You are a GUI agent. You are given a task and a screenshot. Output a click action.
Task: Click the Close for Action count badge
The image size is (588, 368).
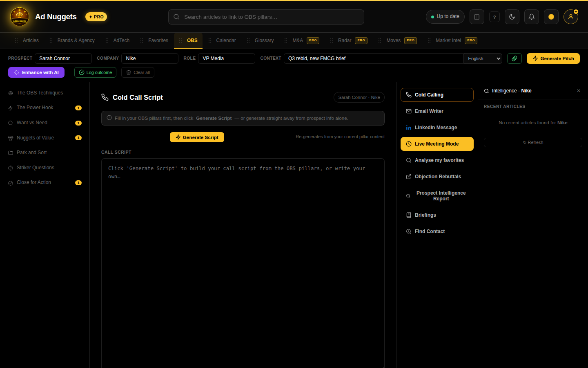click(78, 183)
